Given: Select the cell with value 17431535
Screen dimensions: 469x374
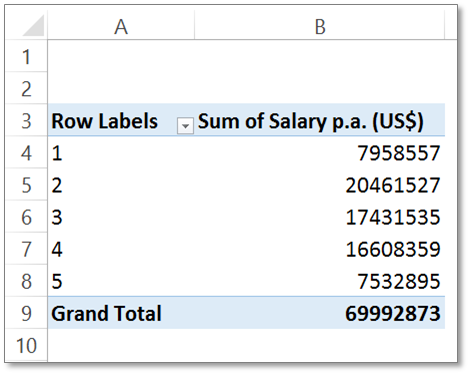Looking at the screenshot, I should pos(320,217).
